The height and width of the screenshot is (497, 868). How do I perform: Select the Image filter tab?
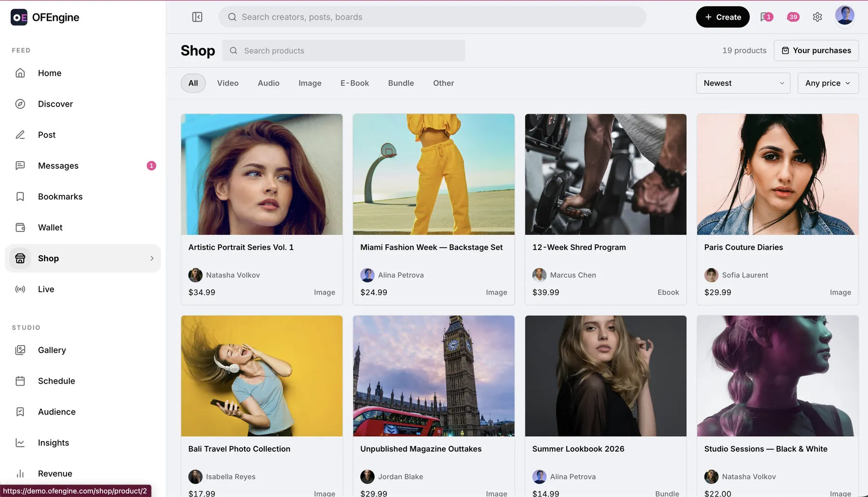[x=310, y=83]
